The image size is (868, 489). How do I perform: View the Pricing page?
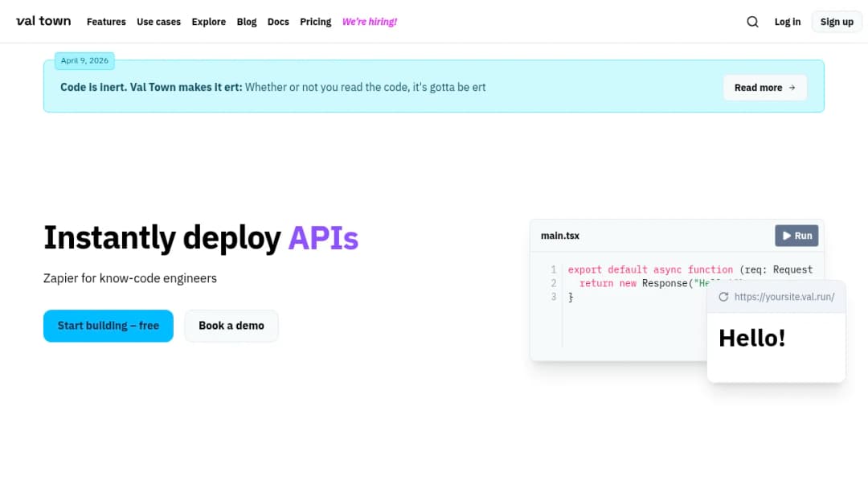316,22
